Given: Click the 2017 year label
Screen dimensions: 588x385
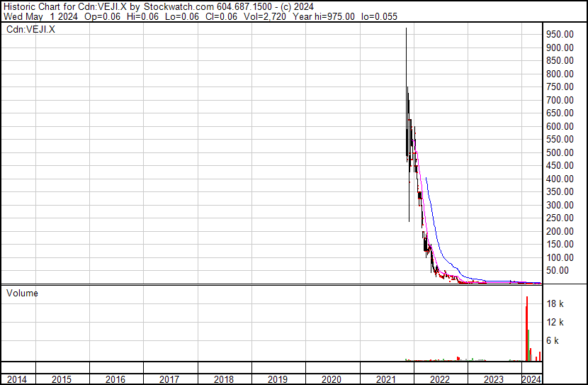Looking at the screenshot, I should (x=169, y=379).
